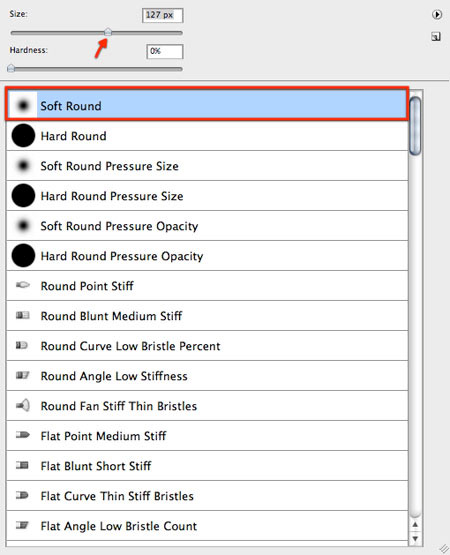Click the create new preset icon
The height and width of the screenshot is (555, 450).
(x=436, y=36)
